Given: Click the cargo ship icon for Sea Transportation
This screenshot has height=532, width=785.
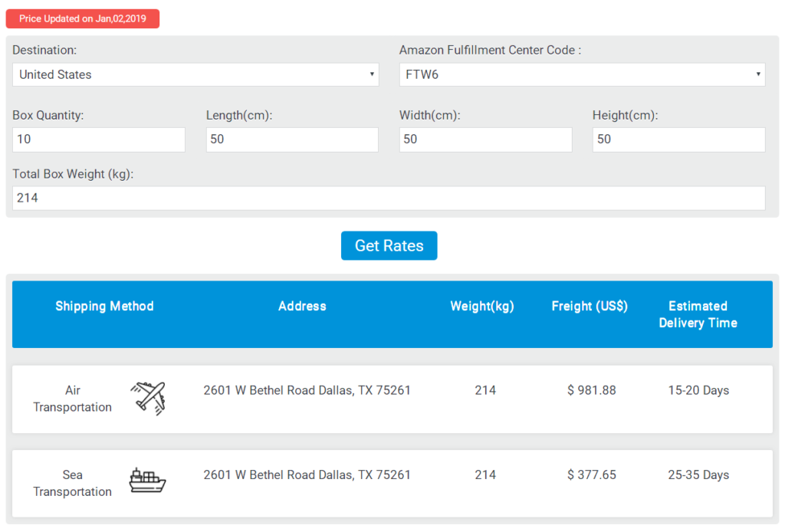Looking at the screenshot, I should [147, 481].
